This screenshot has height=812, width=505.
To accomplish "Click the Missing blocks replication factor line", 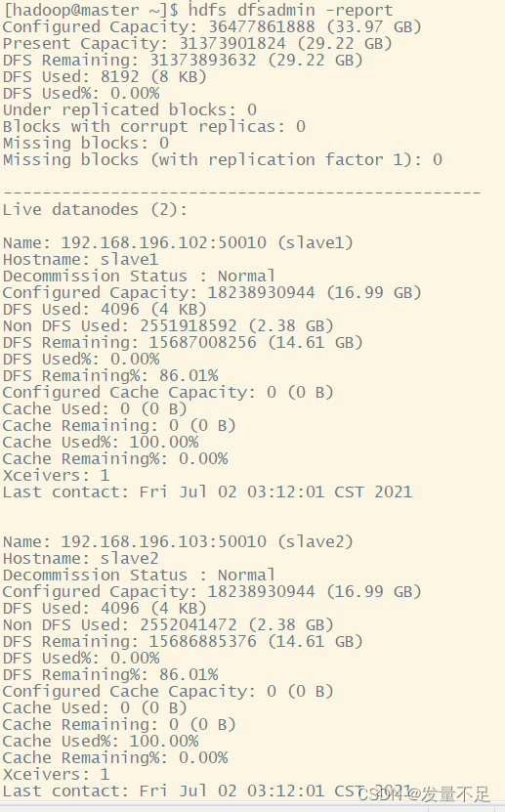I will [222, 159].
